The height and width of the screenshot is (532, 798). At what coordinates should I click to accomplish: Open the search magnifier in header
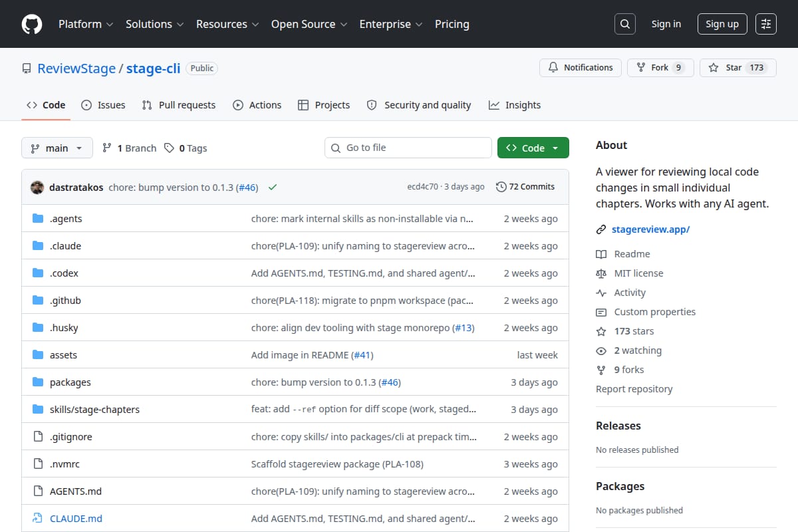click(x=624, y=24)
